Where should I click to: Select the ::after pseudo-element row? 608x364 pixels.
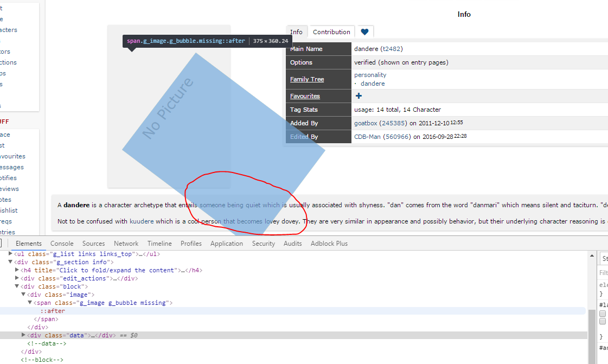pos(53,311)
